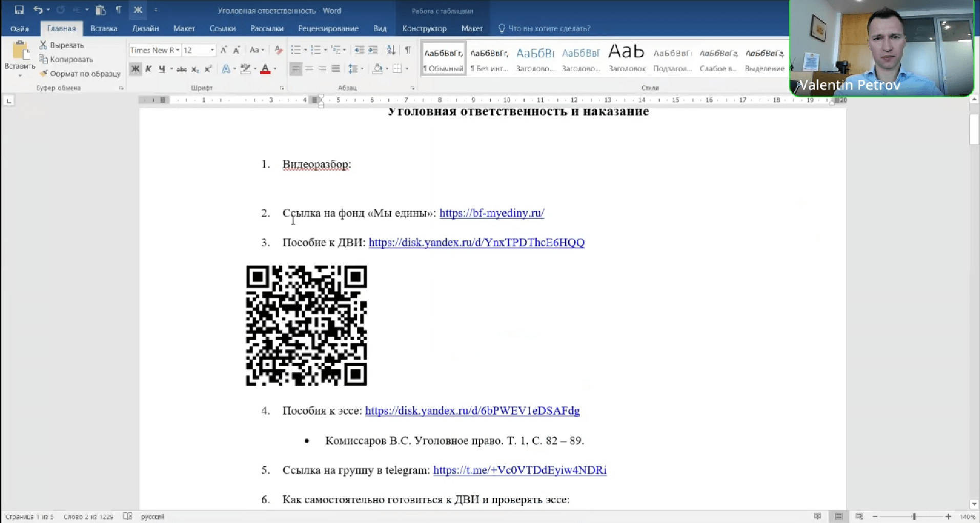
Task: Copy the selection with Копировать
Action: (x=66, y=59)
